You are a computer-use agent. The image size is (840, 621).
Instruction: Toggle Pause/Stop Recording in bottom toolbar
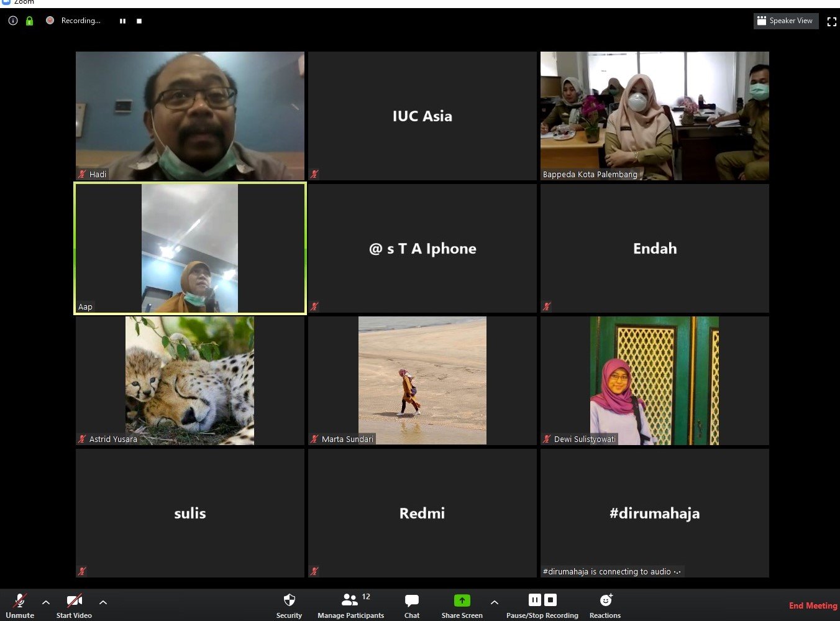pos(542,605)
